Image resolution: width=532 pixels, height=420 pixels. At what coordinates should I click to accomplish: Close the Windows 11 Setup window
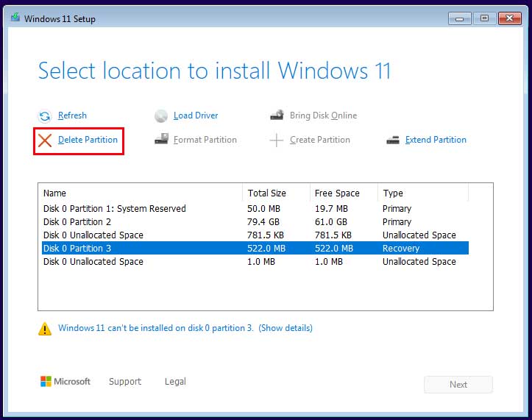510,18
